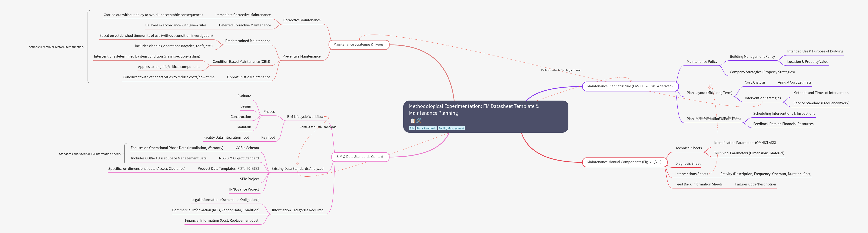The height and width of the screenshot is (233, 868).
Task: Open Maintenance Plan Structure (PAS 1192-3:2014 derived) node
Action: [x=630, y=86]
